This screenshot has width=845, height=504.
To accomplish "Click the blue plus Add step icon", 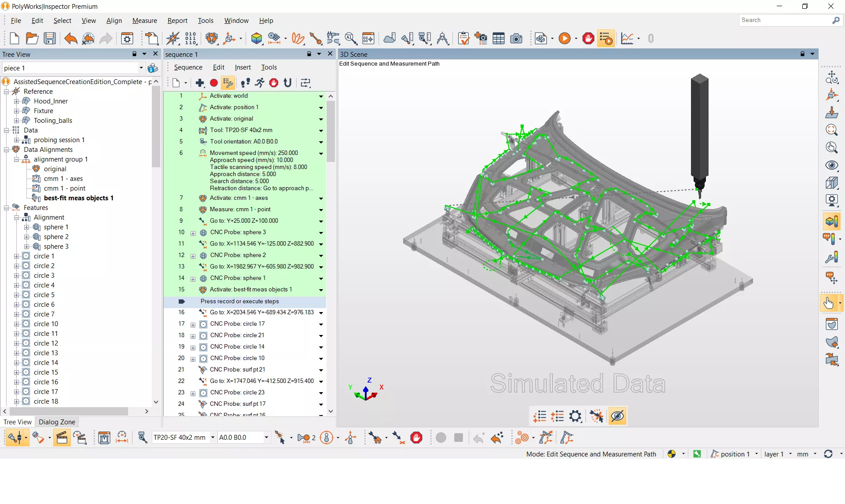I will tap(200, 83).
